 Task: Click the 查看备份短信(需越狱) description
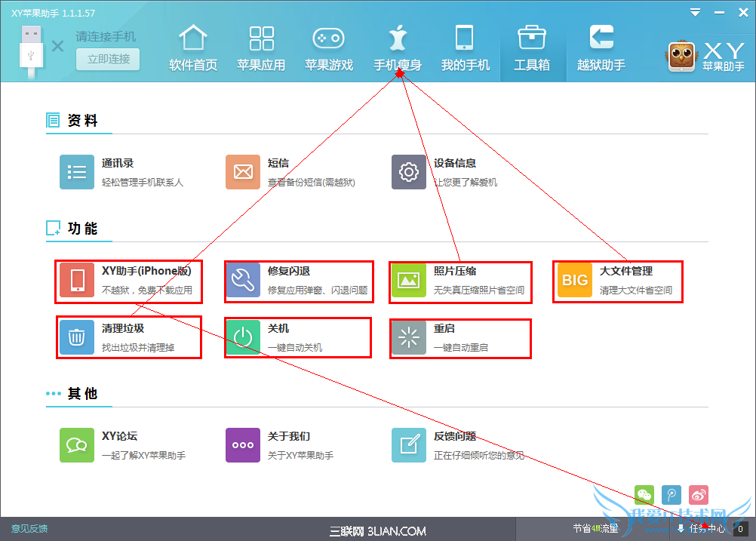tap(312, 183)
